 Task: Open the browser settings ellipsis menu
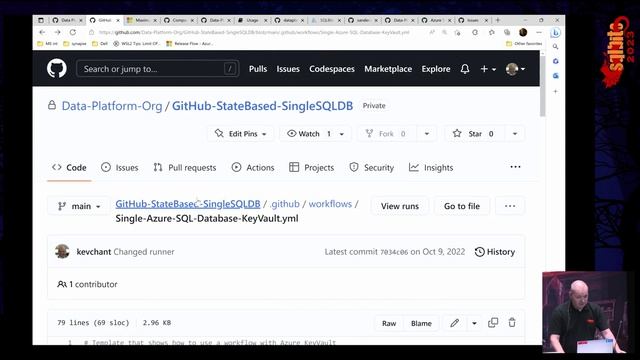pyautogui.click(x=539, y=32)
